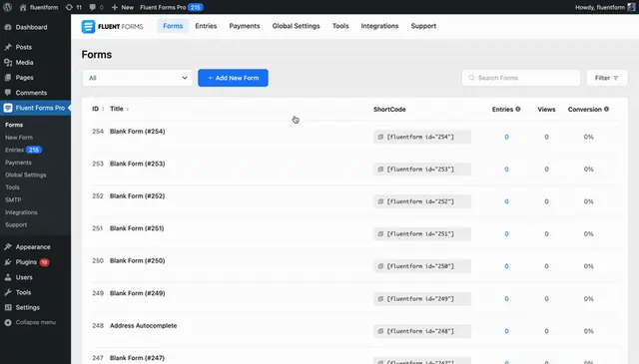
Task: Open SMTP submenu link
Action: [13, 199]
